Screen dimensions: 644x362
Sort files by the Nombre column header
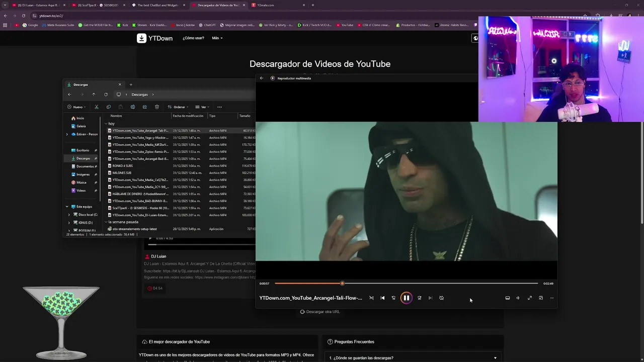coord(116,116)
